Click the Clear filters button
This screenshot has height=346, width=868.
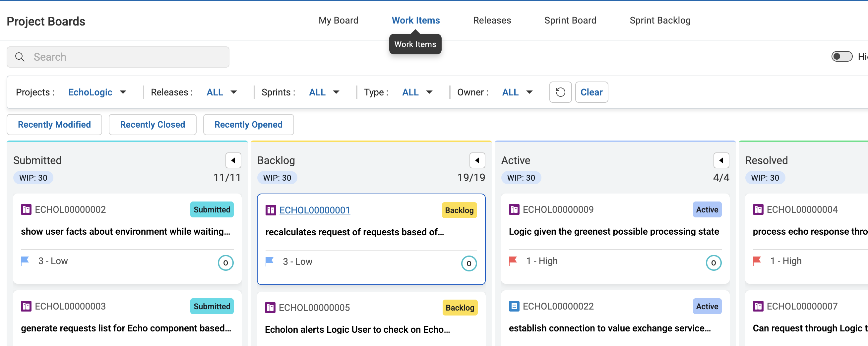591,92
